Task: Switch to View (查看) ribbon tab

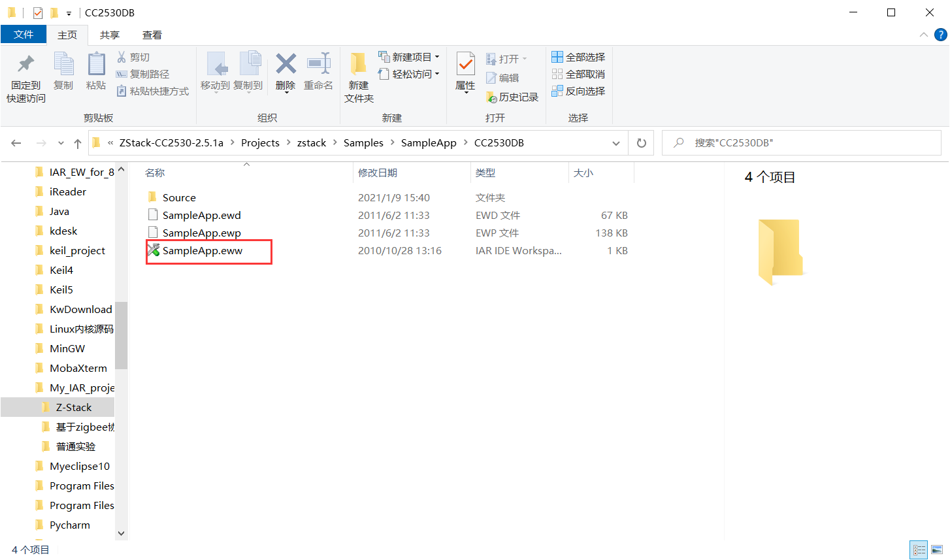Action: 152,35
